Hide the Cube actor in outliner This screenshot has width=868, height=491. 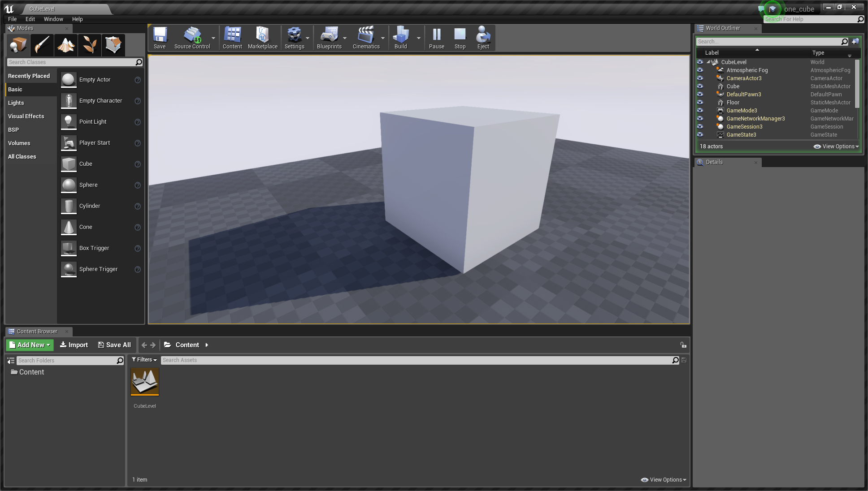(x=700, y=86)
